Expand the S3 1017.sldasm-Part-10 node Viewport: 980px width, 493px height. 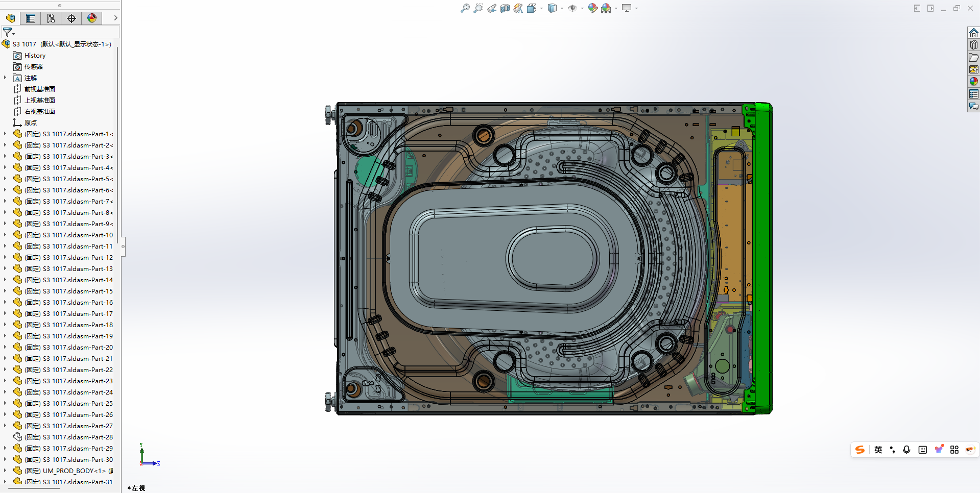click(5, 235)
